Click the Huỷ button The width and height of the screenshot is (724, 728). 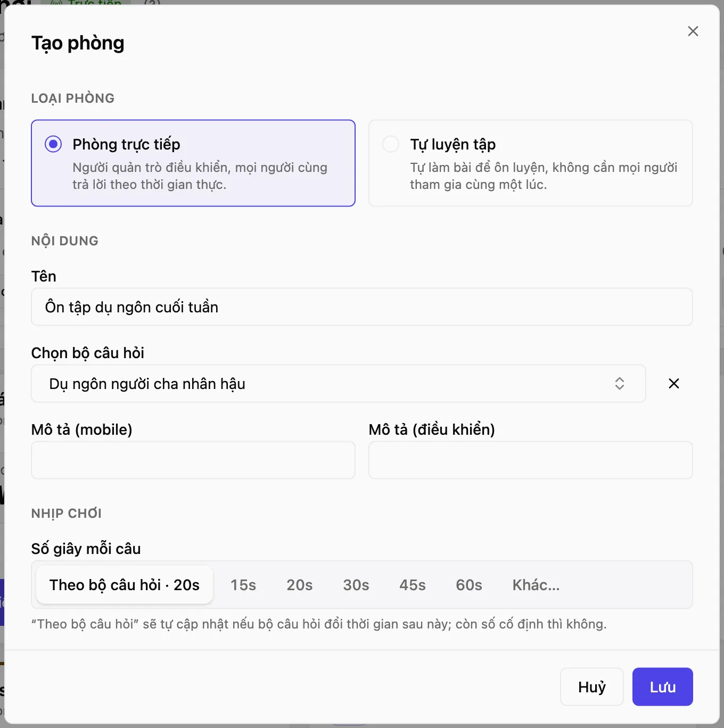592,687
